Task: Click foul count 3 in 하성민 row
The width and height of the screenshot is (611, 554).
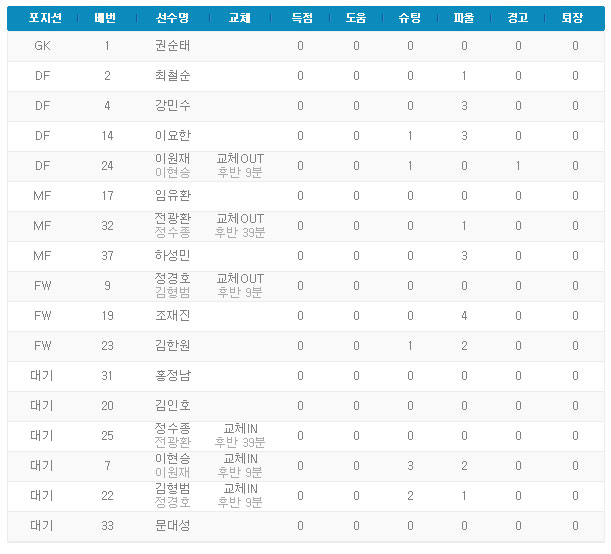Action: pos(464,256)
